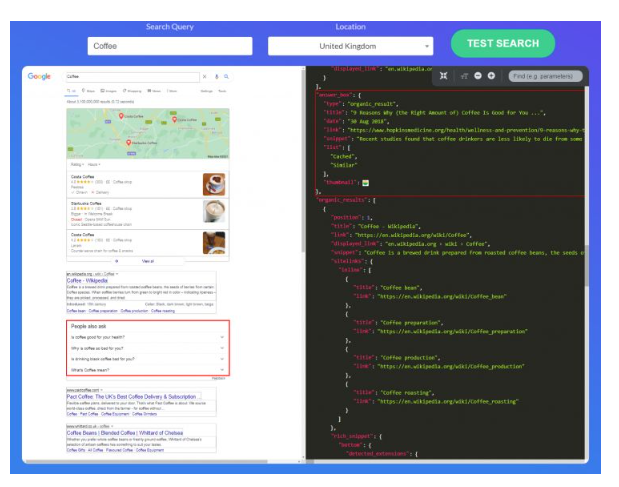Image resolution: width=619 pixels, height=487 pixels.
Task: Click the clear X icon in Google search box
Action: click(205, 76)
